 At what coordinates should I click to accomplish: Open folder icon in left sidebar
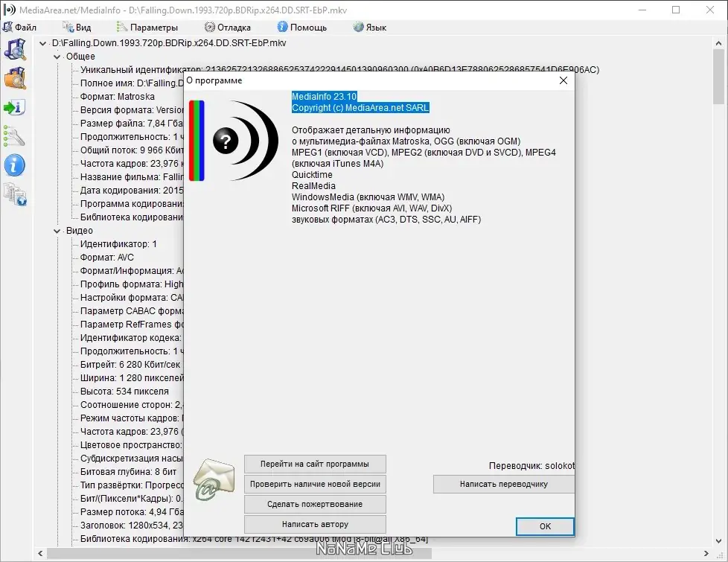(15, 78)
